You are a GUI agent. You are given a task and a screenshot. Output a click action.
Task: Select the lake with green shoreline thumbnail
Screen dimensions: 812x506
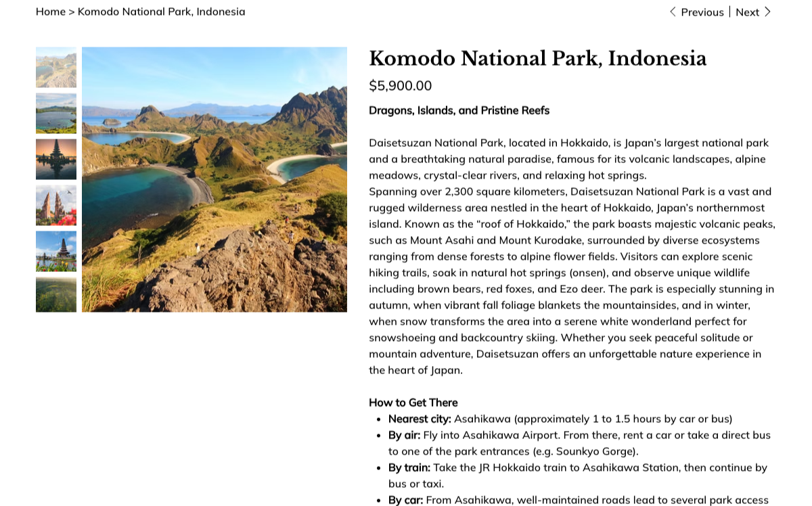pos(56,113)
